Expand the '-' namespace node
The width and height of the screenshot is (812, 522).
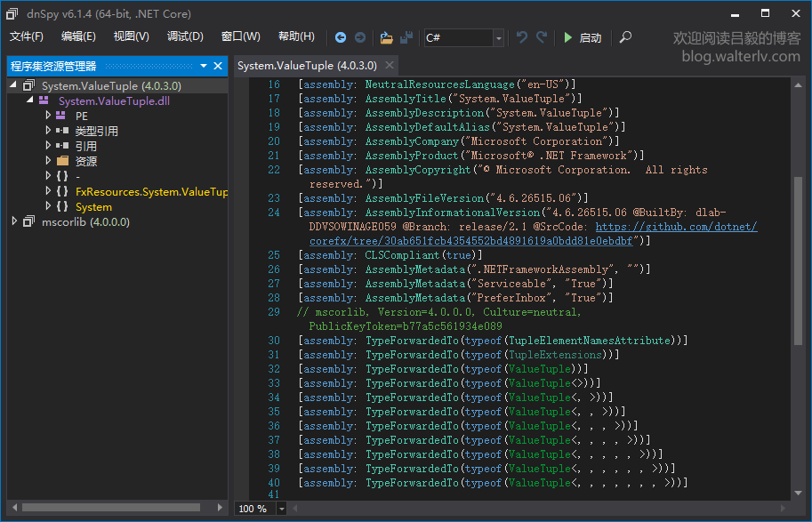coord(48,176)
